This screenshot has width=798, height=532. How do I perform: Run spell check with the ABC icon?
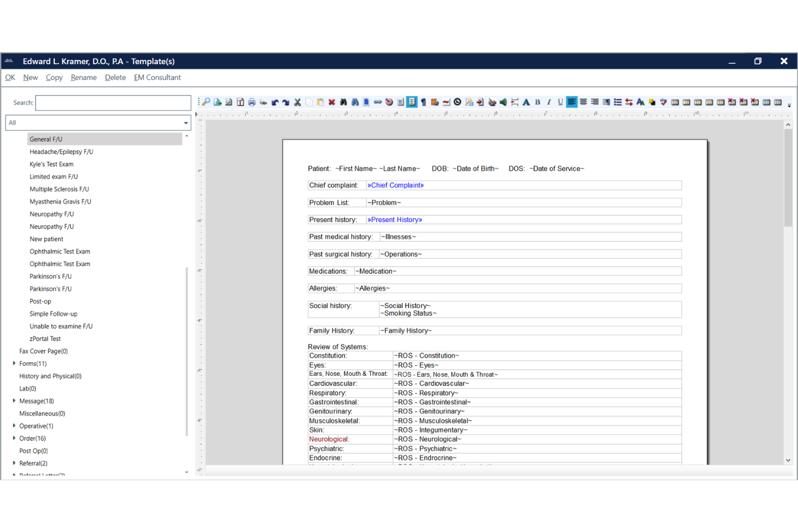click(663, 101)
